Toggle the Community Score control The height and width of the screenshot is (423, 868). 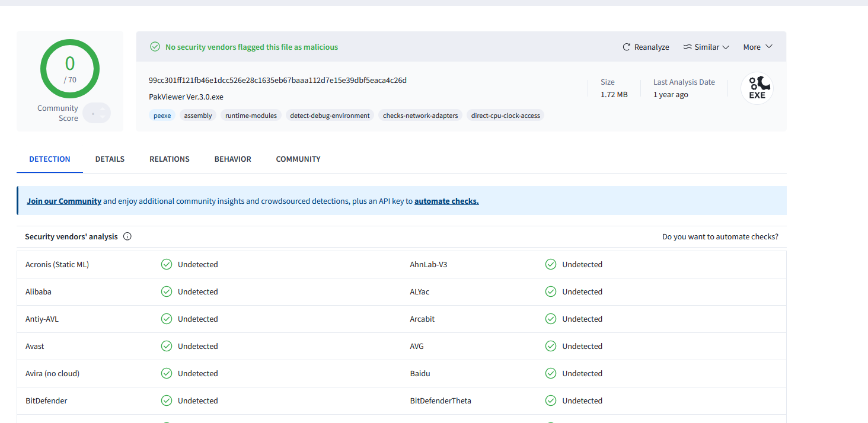(97, 113)
